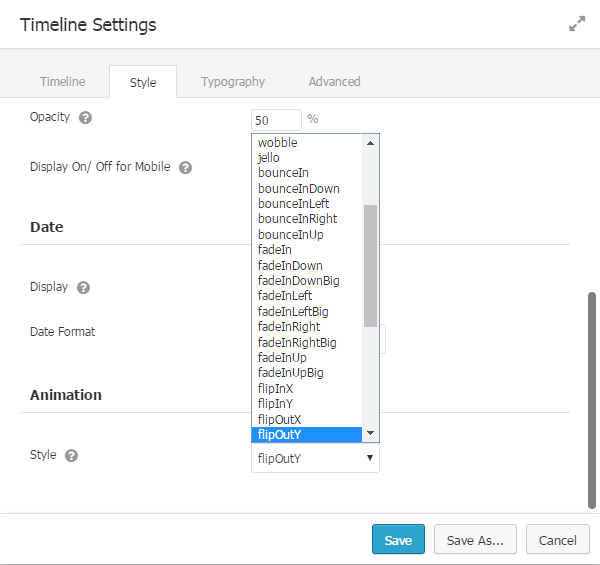Cancel the Timeline Settings dialog
600x565 pixels.
(557, 540)
